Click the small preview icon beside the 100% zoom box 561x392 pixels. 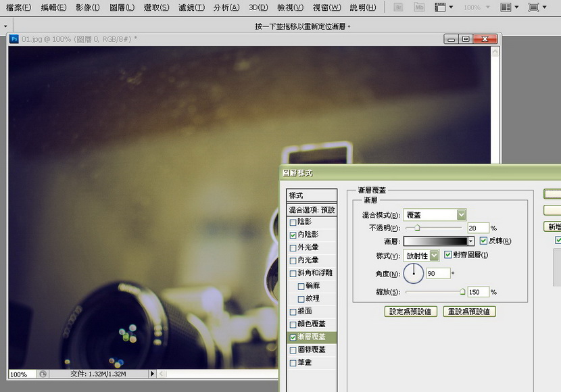tap(43, 374)
